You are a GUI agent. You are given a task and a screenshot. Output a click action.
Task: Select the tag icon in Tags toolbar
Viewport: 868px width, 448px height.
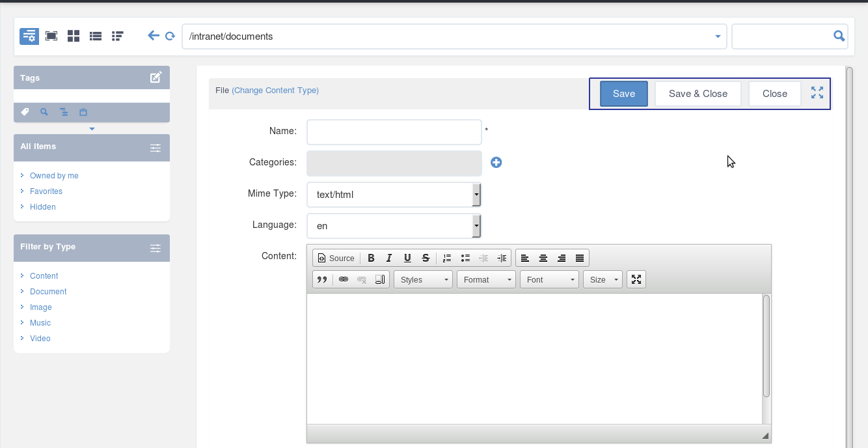tap(25, 112)
